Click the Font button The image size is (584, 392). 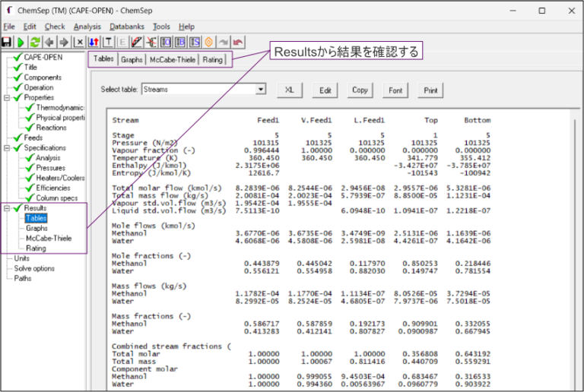click(x=395, y=90)
